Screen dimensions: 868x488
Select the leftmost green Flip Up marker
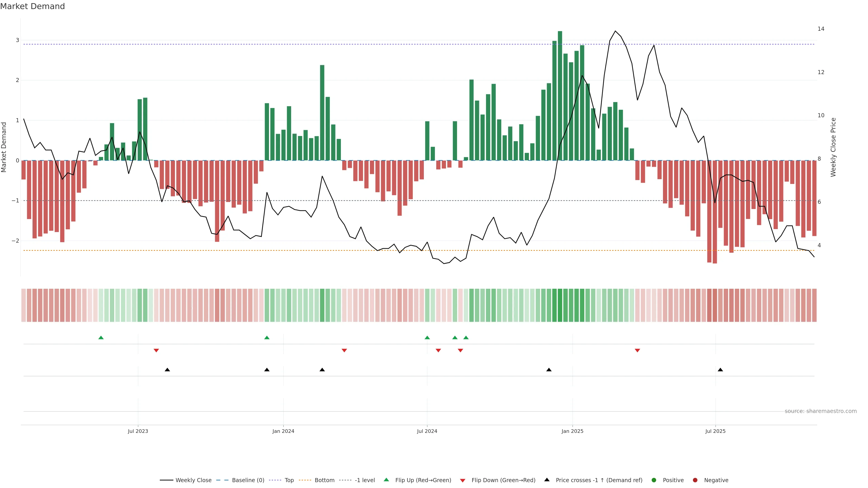coord(101,338)
